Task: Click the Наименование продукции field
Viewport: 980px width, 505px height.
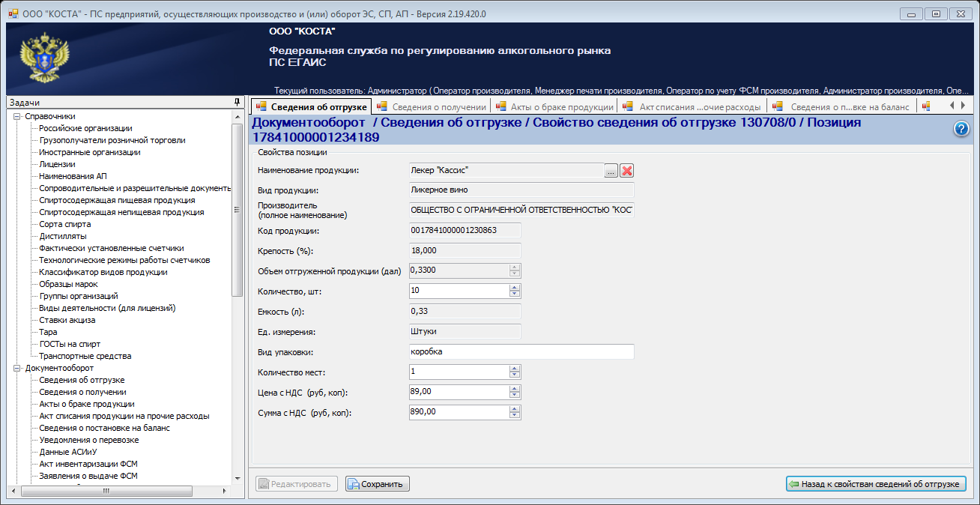Action: coord(506,171)
